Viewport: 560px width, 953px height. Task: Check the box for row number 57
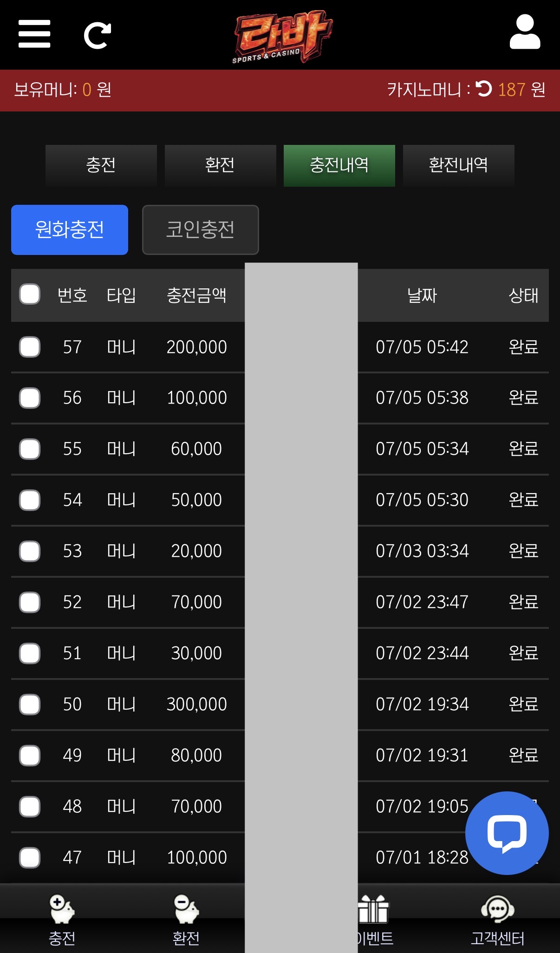click(30, 347)
